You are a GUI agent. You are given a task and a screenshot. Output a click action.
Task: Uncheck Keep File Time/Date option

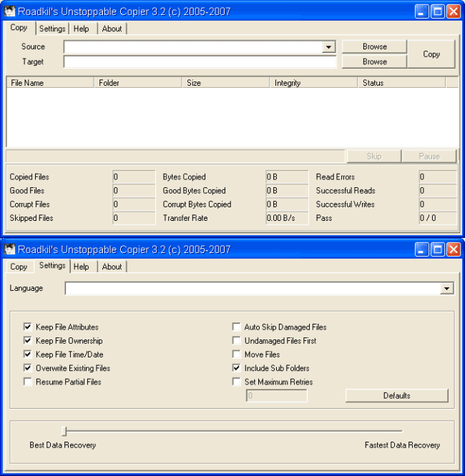click(28, 354)
